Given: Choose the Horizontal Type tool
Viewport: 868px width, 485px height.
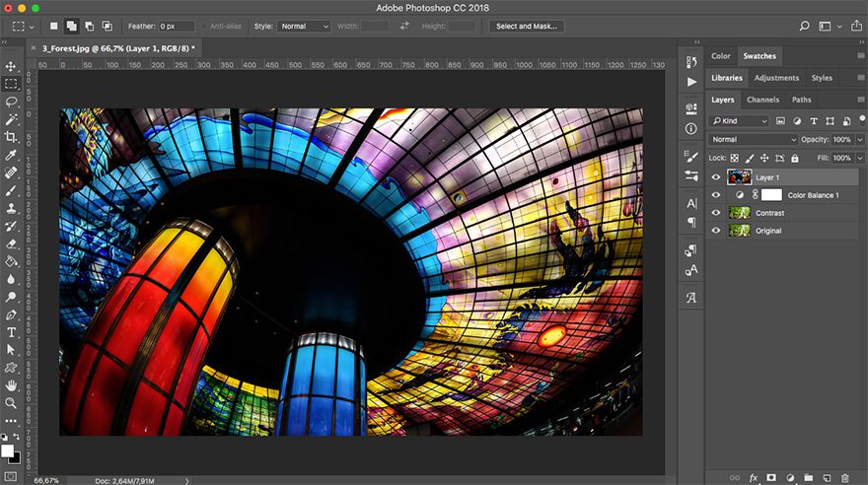Looking at the screenshot, I should [x=11, y=332].
